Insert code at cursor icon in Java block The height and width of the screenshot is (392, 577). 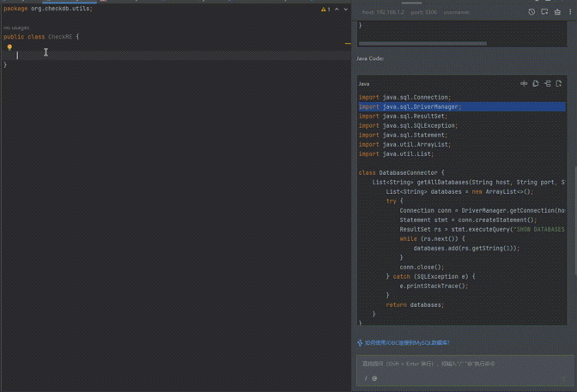(x=524, y=84)
